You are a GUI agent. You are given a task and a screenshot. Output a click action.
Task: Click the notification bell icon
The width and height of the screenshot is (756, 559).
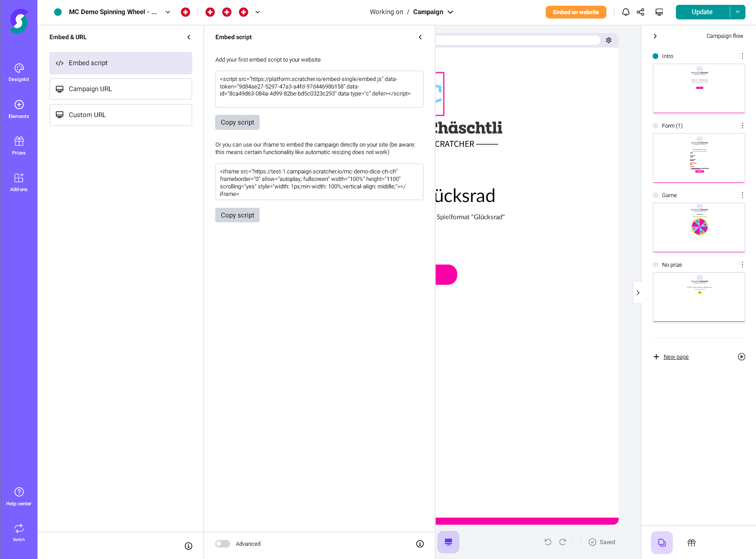pyautogui.click(x=626, y=12)
